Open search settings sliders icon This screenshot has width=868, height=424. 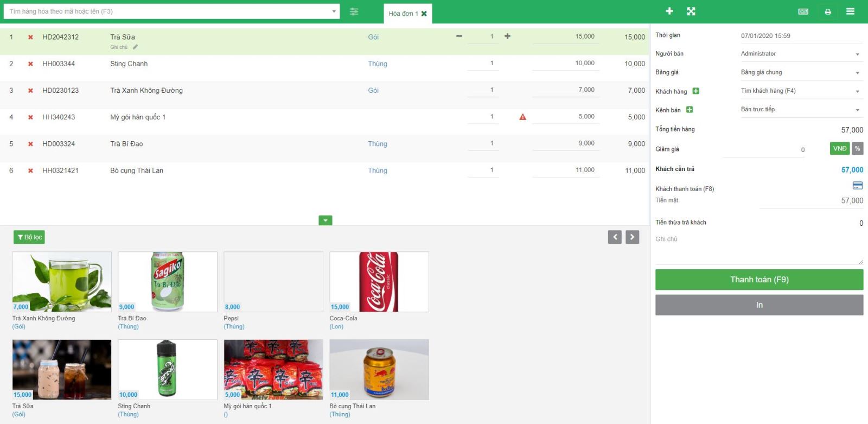coord(354,11)
